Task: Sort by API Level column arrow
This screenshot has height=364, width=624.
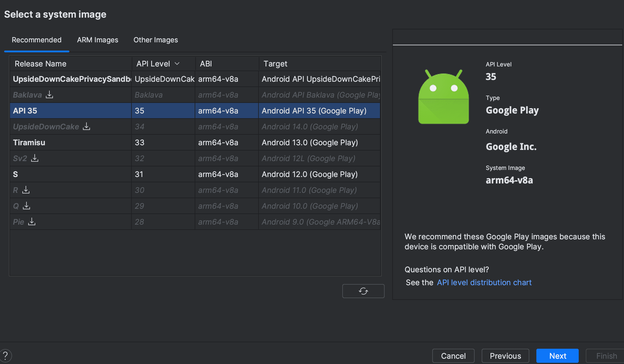Action: (177, 64)
